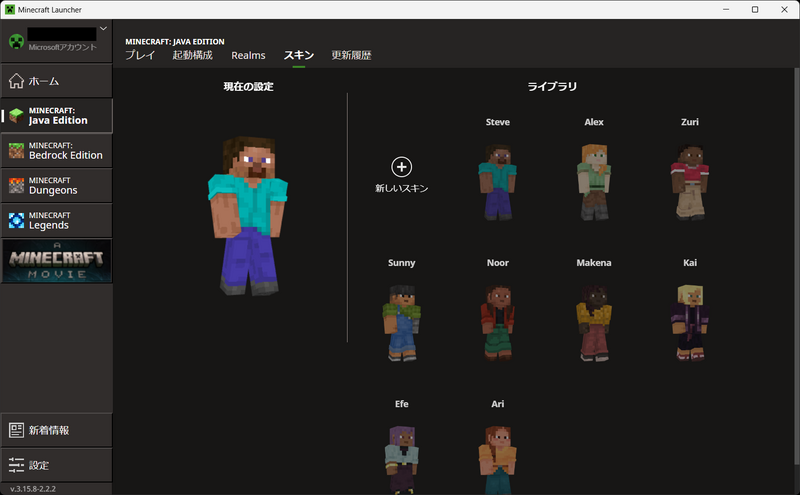Choose the Zuri skin from library

(689, 181)
